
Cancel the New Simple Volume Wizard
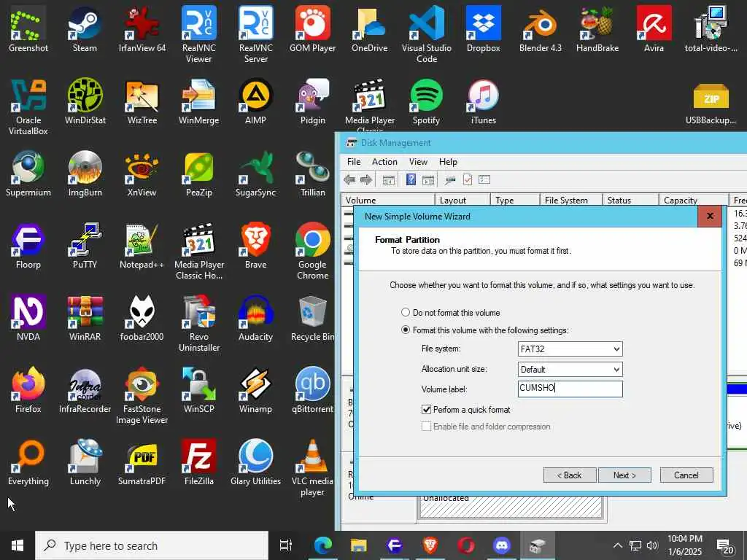(686, 475)
